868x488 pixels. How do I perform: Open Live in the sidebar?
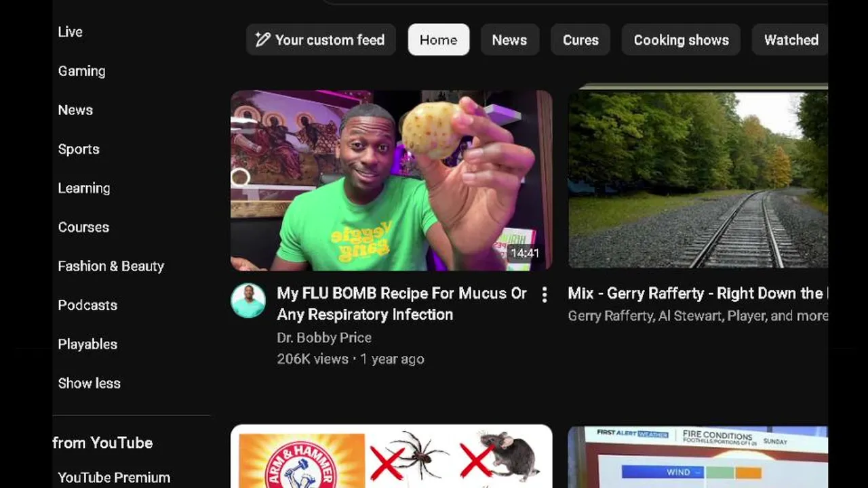click(x=71, y=32)
